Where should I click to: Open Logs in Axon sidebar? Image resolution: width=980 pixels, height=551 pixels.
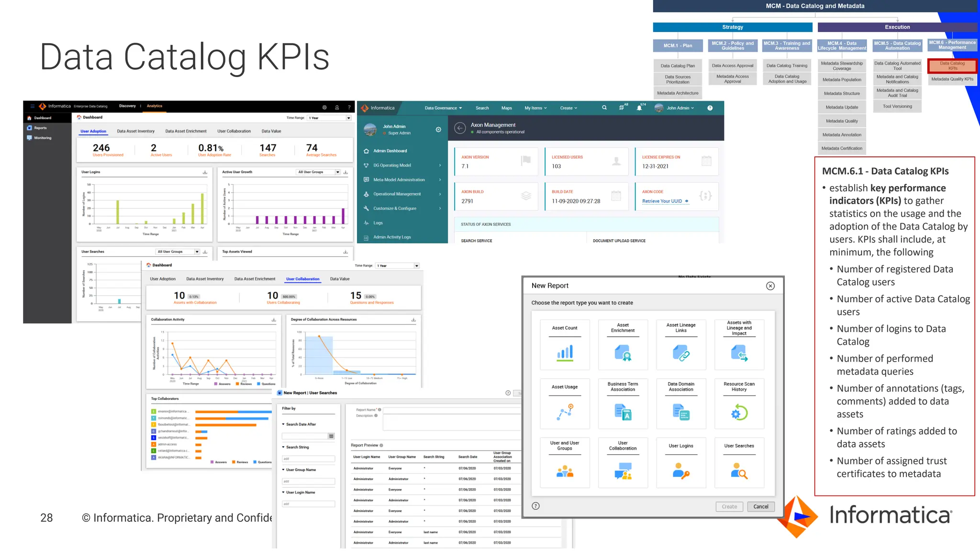click(378, 223)
